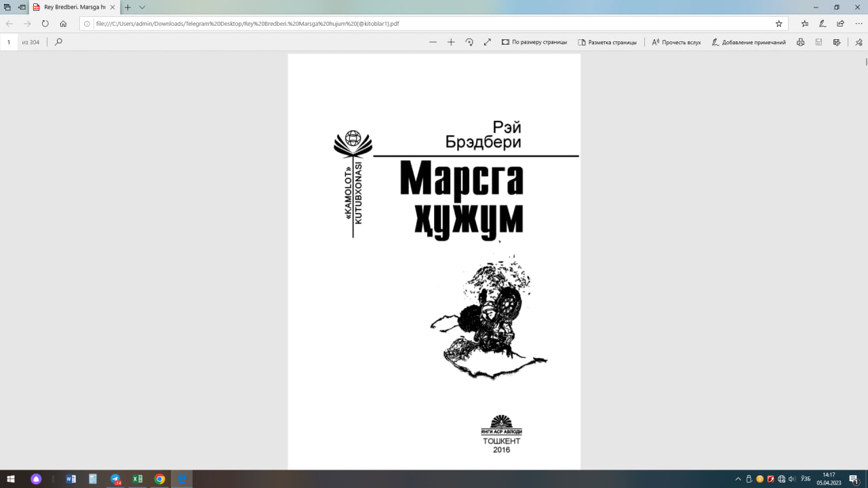Open the purple assistant taskbar icon
Image resolution: width=868 pixels, height=488 pixels.
[36, 479]
